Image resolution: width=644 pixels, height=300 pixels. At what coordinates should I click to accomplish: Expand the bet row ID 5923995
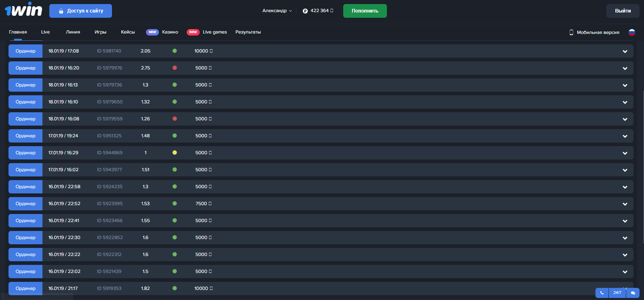625,204
